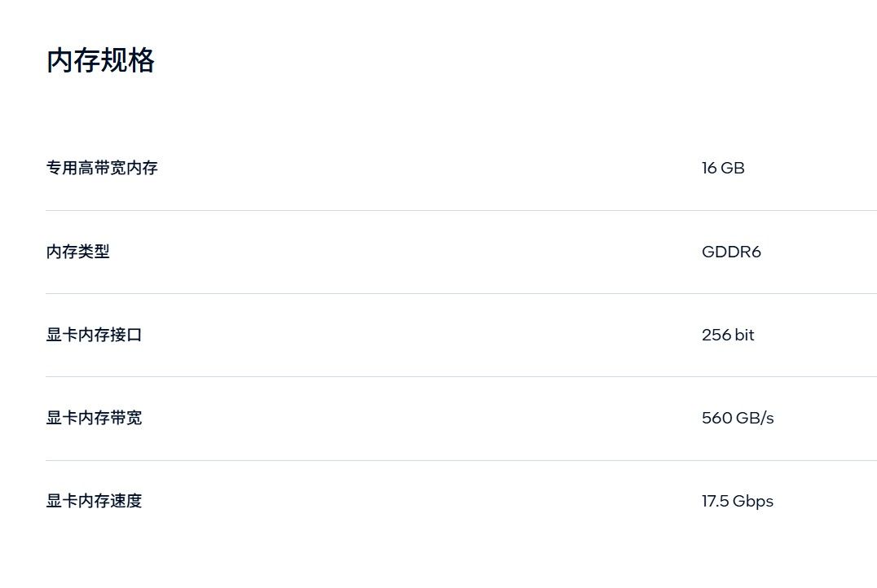Screen dimensions: 877x588
Task: Click the 规格 characters in the page heading
Action: pyautogui.click(x=127, y=60)
